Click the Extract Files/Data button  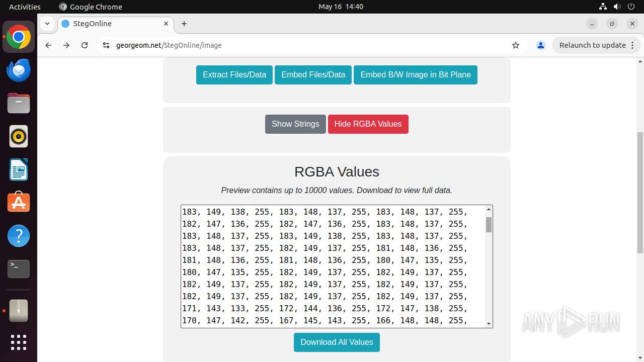234,74
